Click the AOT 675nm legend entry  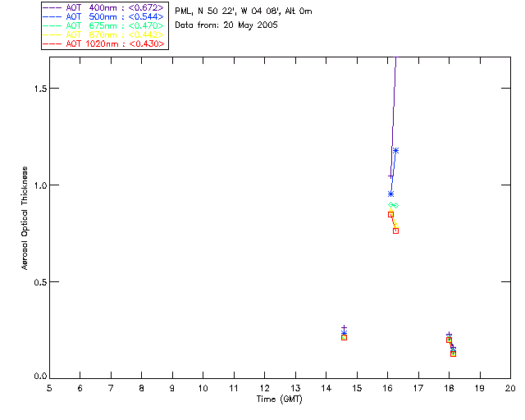(x=103, y=25)
